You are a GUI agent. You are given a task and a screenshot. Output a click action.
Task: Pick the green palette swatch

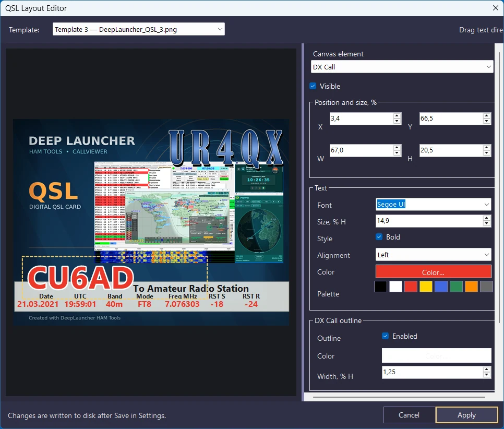coord(456,286)
